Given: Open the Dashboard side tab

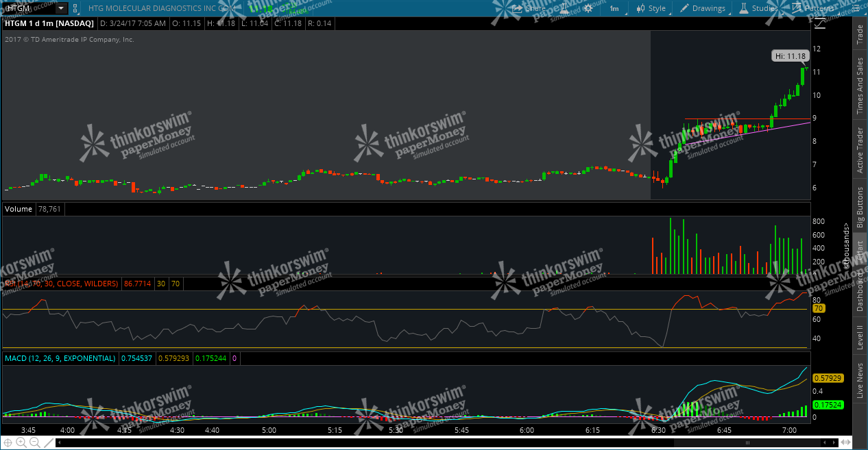Looking at the screenshot, I should (860, 292).
